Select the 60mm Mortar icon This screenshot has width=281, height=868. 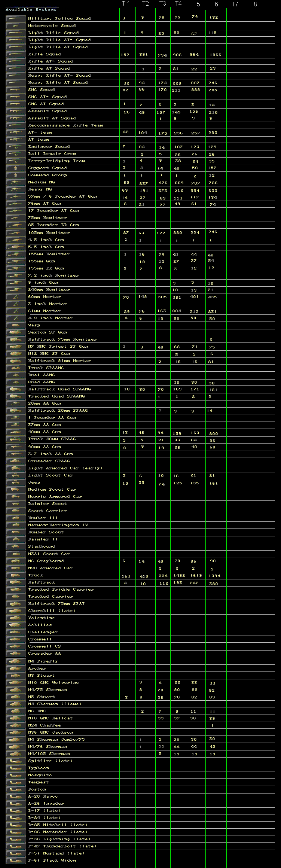point(16,296)
